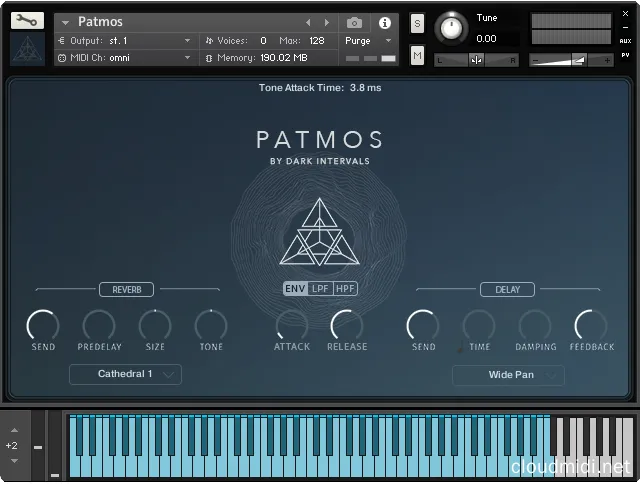
Task: Click the DELAY section label button
Action: point(508,289)
